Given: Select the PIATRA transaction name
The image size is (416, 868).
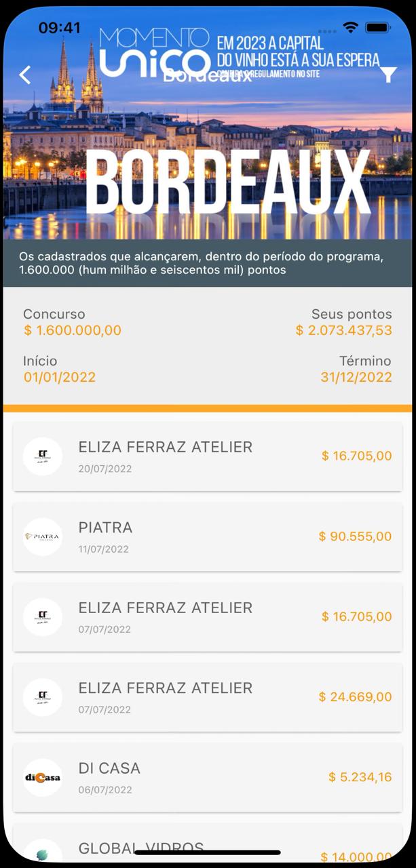Looking at the screenshot, I should click(x=105, y=528).
